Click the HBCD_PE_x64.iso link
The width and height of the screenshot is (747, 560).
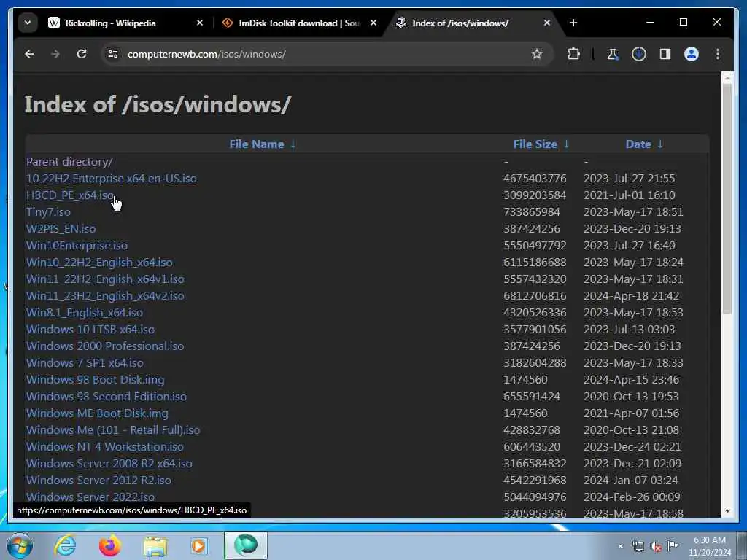(x=70, y=195)
